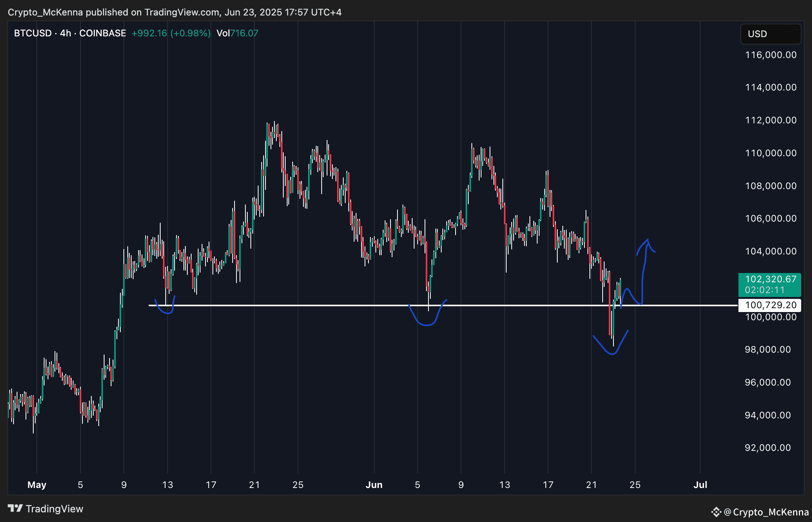812x522 pixels.
Task: Click the 110,000.00 price axis label
Action: point(771,153)
